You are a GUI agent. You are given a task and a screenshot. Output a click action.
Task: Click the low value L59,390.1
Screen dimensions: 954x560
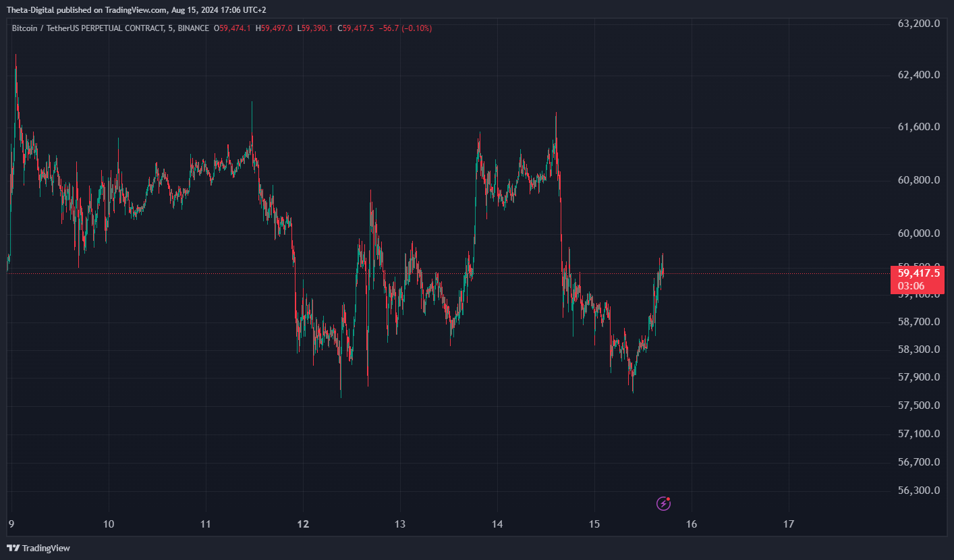316,28
